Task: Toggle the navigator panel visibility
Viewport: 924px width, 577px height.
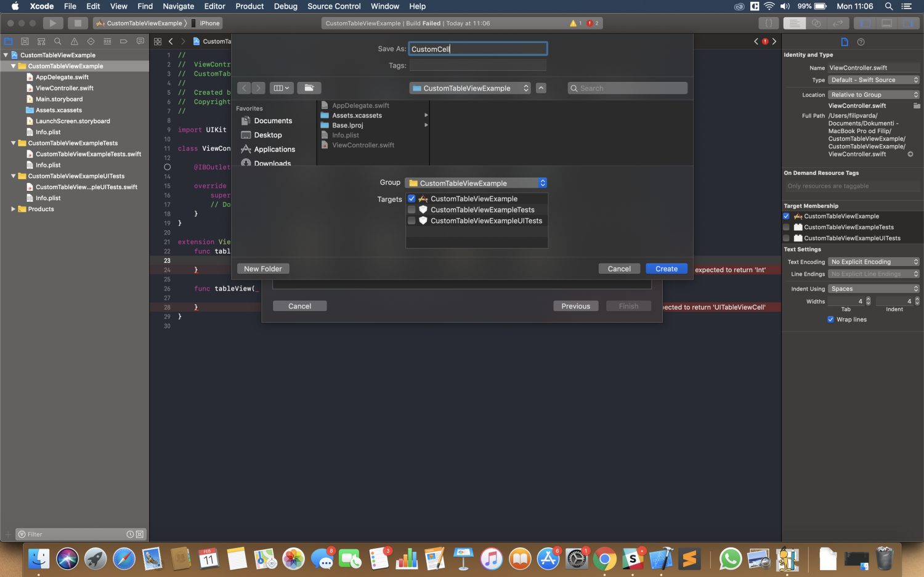Action: 865,23
